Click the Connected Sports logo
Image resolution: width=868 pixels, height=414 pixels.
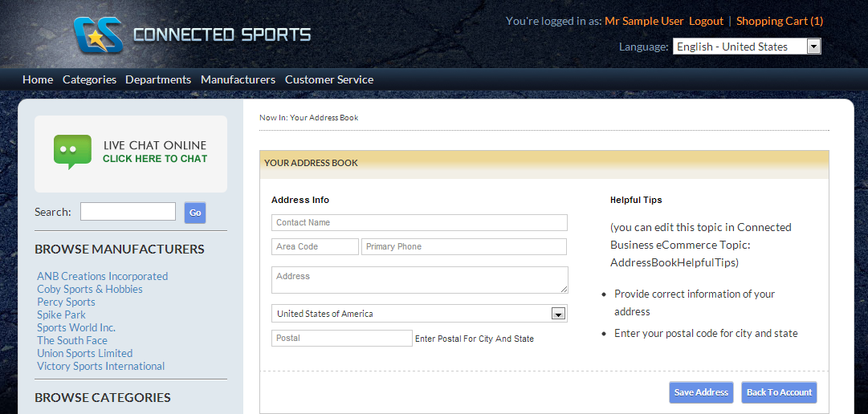tap(191, 35)
